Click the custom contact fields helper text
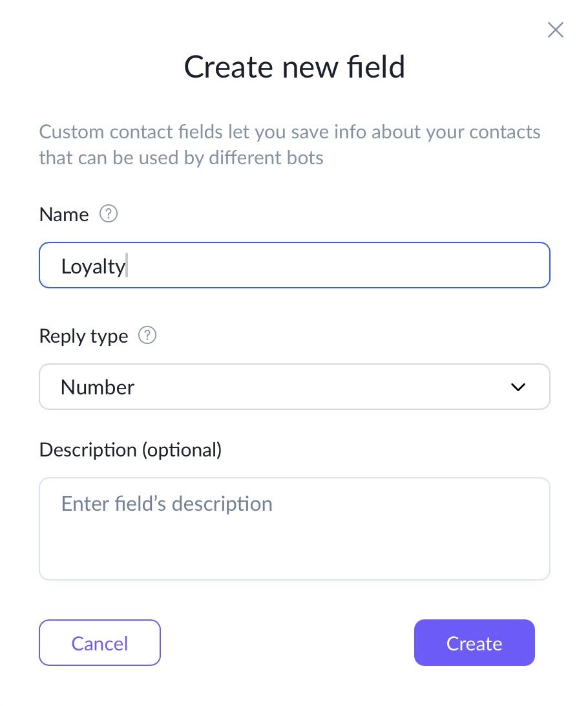Viewport: 588px width, 706px height. click(x=289, y=133)
